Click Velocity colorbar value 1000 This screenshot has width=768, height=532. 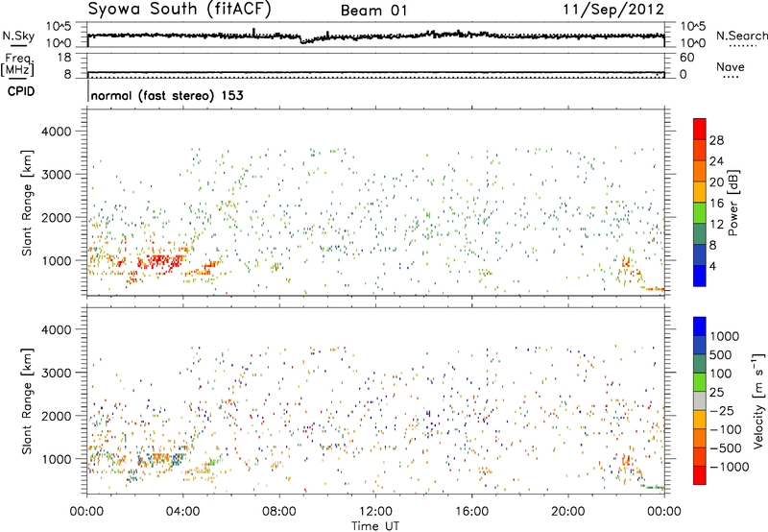[x=725, y=336]
